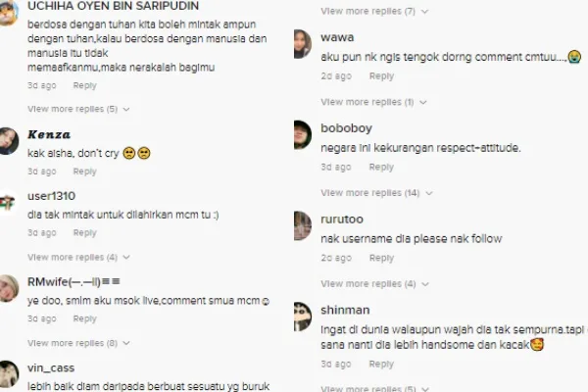Reply to rurutoo's comment
This screenshot has height=392, width=588.
381,258
